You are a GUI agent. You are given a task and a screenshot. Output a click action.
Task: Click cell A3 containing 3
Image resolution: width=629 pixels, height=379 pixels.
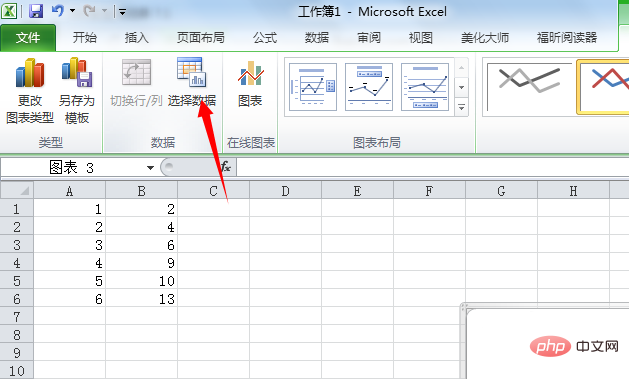(x=69, y=245)
